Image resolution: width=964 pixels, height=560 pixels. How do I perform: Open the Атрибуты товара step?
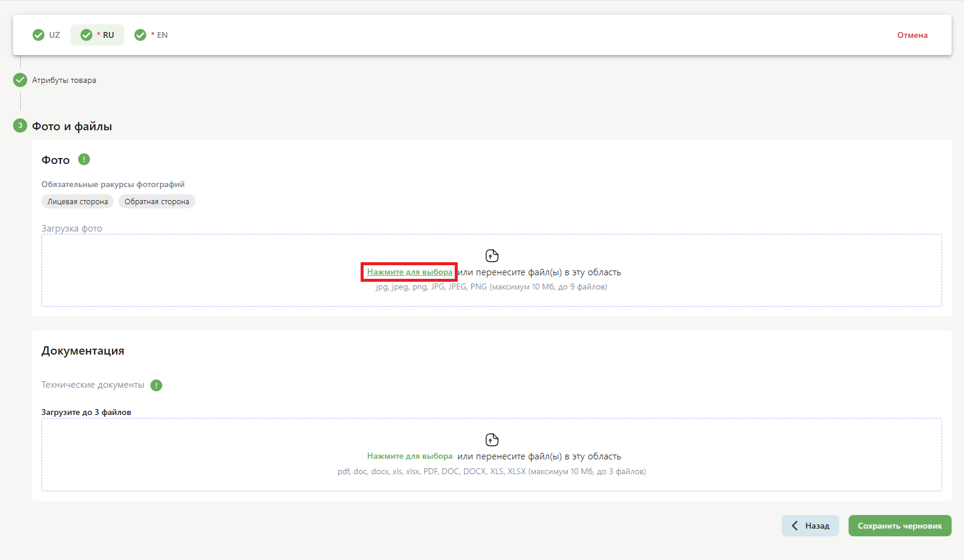[x=64, y=81]
